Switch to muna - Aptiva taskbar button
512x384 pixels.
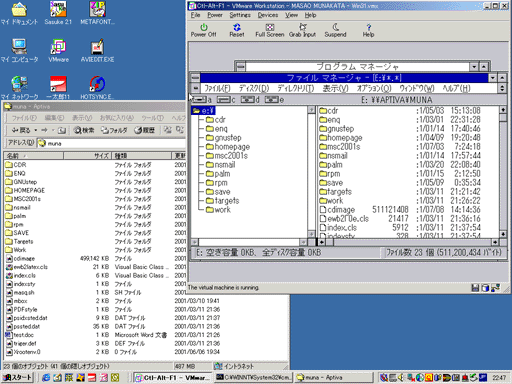[x=334, y=377]
